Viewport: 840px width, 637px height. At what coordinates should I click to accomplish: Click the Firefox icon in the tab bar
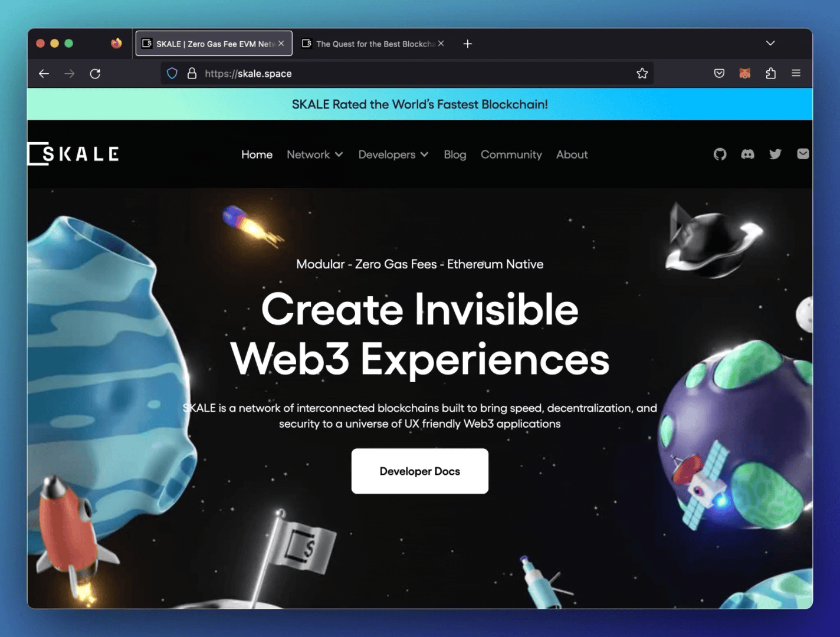coord(117,43)
